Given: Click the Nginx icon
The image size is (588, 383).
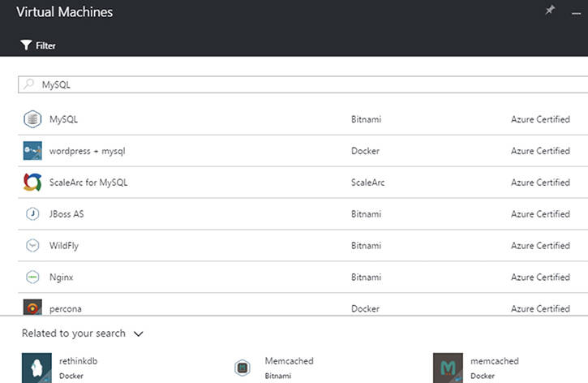Looking at the screenshot, I should 32,277.
